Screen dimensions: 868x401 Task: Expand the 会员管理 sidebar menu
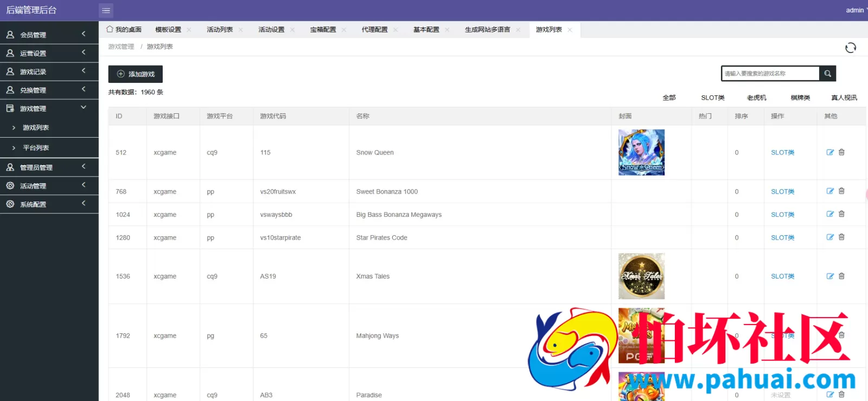click(49, 35)
